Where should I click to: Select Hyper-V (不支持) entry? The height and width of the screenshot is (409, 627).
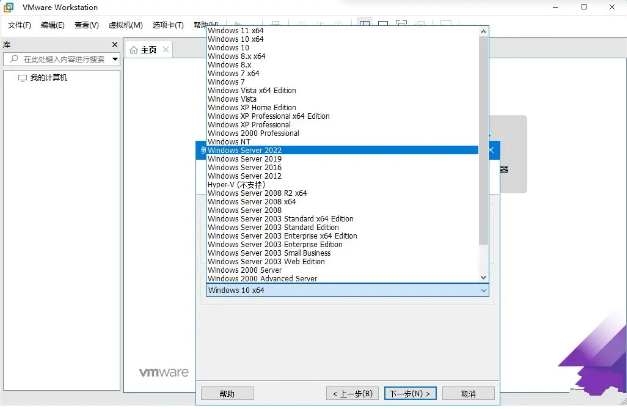pos(342,185)
